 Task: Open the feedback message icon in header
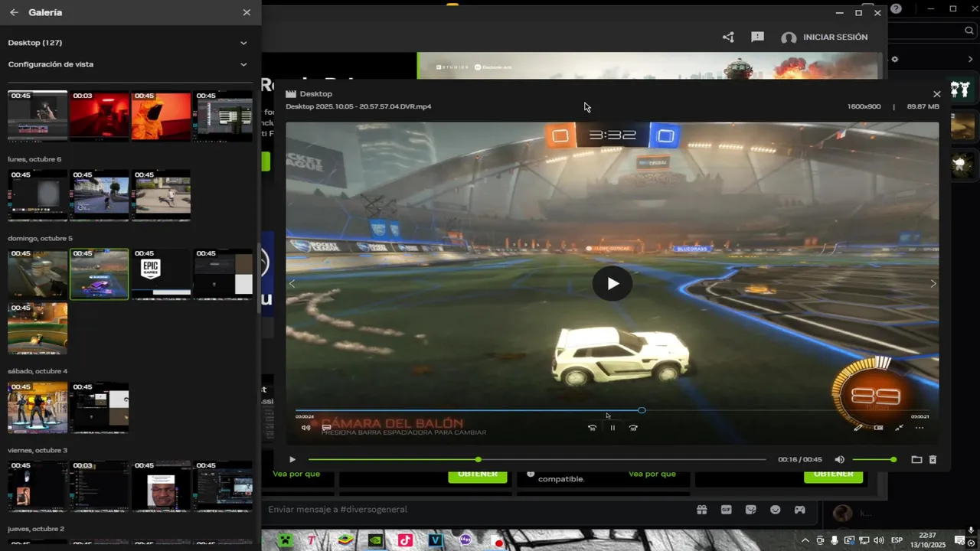[757, 37]
